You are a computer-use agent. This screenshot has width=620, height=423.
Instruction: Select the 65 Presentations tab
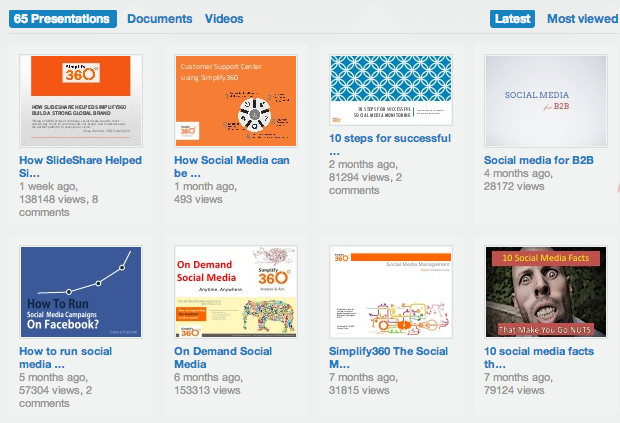click(63, 19)
